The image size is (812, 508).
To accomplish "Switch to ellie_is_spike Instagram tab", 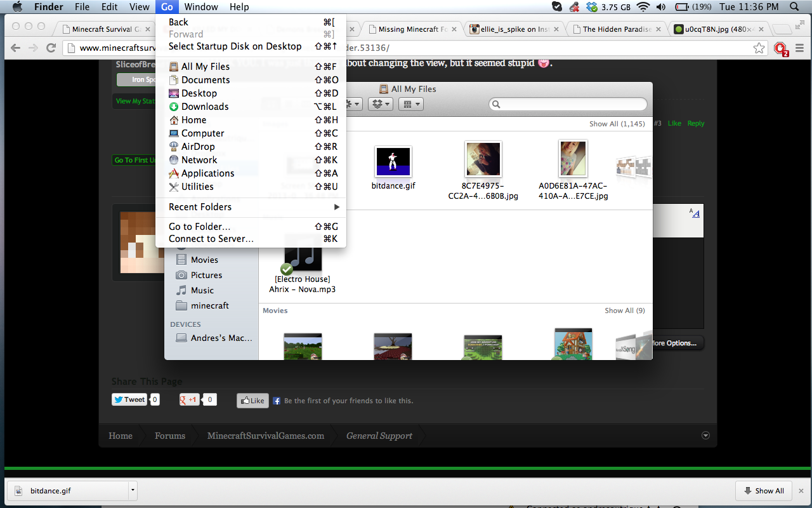I will (516, 29).
